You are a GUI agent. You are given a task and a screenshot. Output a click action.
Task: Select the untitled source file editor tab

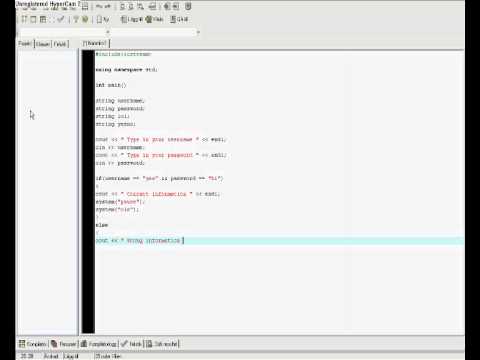pyautogui.click(x=96, y=43)
